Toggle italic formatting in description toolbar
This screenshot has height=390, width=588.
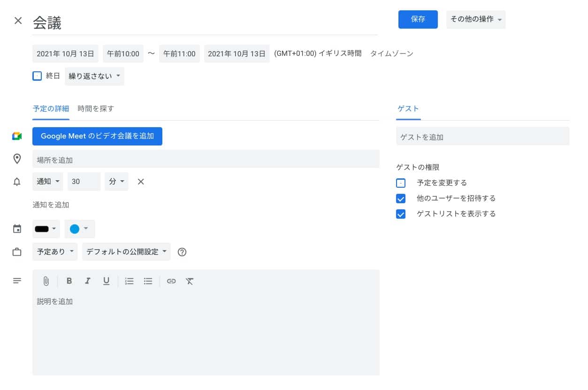click(87, 281)
